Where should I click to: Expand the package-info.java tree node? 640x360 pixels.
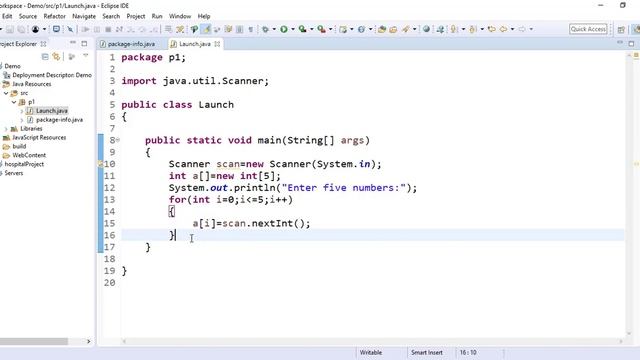(x=22, y=120)
